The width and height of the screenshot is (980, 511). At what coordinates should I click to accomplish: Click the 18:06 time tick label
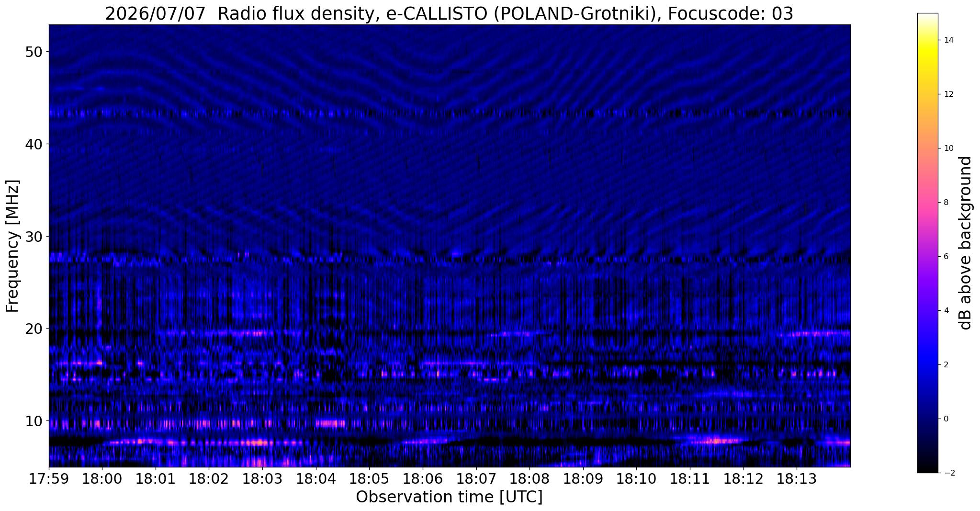(422, 478)
